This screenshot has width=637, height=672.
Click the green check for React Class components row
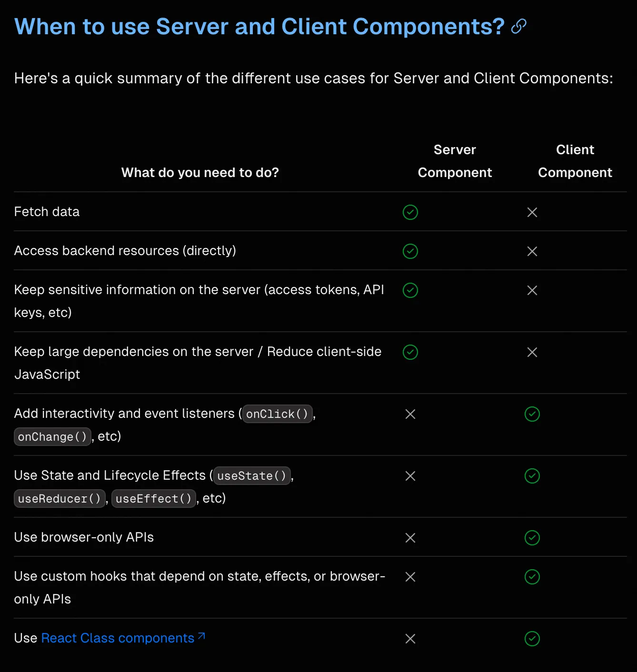click(x=532, y=639)
